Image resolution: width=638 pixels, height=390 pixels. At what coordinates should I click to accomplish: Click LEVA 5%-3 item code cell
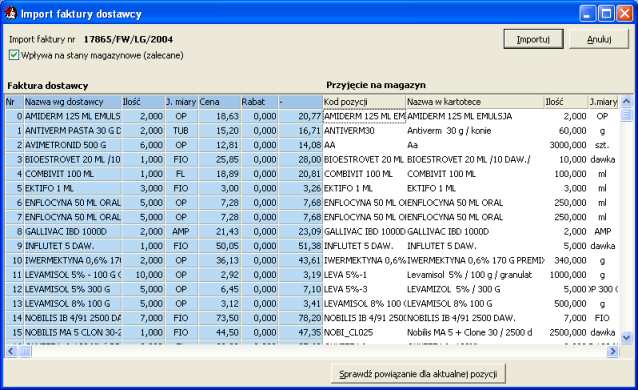365,289
